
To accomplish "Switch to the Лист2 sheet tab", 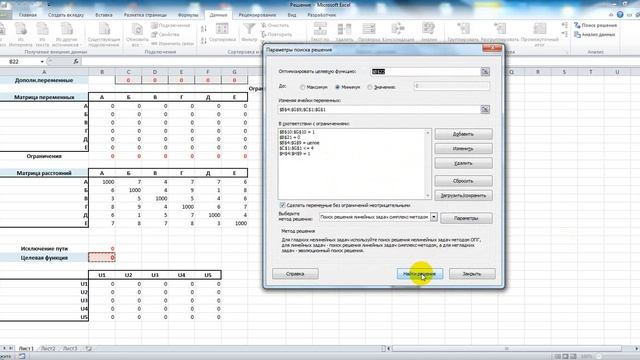I will pos(48,349).
